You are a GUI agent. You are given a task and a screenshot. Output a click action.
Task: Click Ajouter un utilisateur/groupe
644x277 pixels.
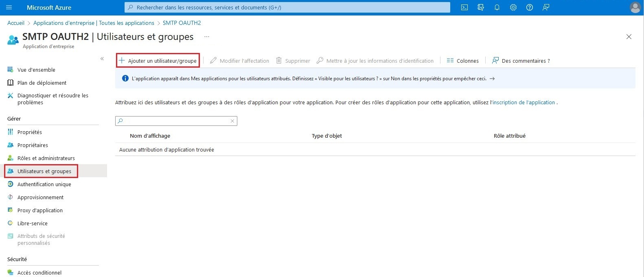pyautogui.click(x=158, y=61)
